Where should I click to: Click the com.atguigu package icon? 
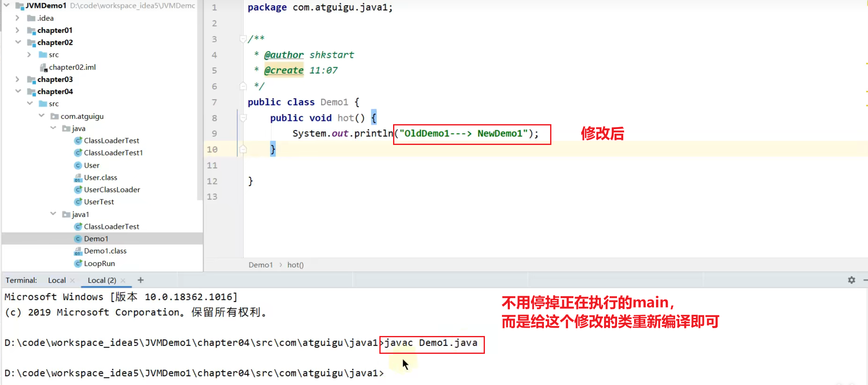coord(54,116)
